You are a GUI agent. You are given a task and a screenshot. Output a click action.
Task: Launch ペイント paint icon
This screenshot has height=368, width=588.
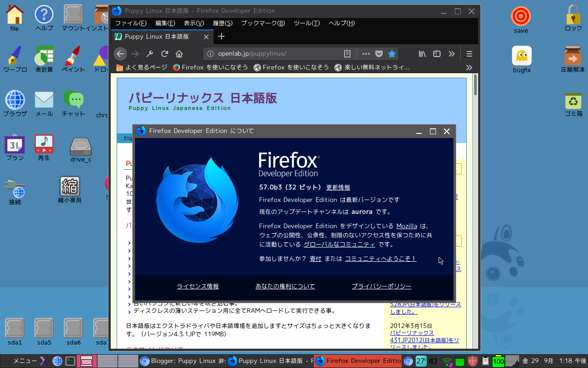point(73,60)
